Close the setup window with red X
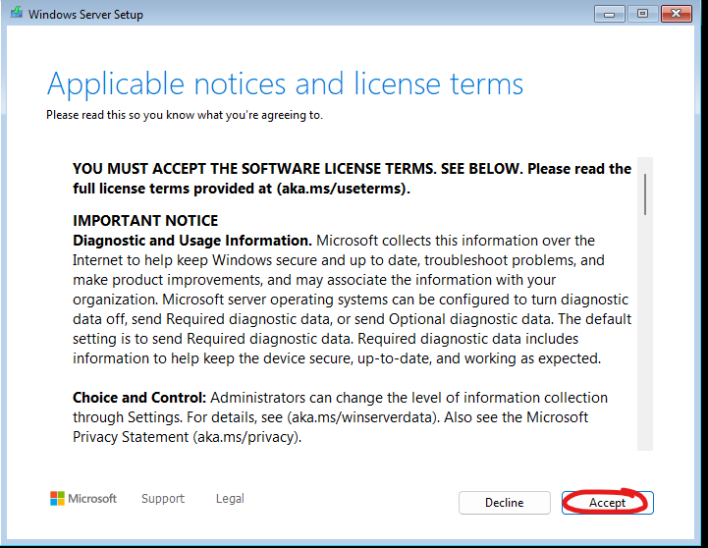The image size is (708, 548). pyautogui.click(x=676, y=14)
